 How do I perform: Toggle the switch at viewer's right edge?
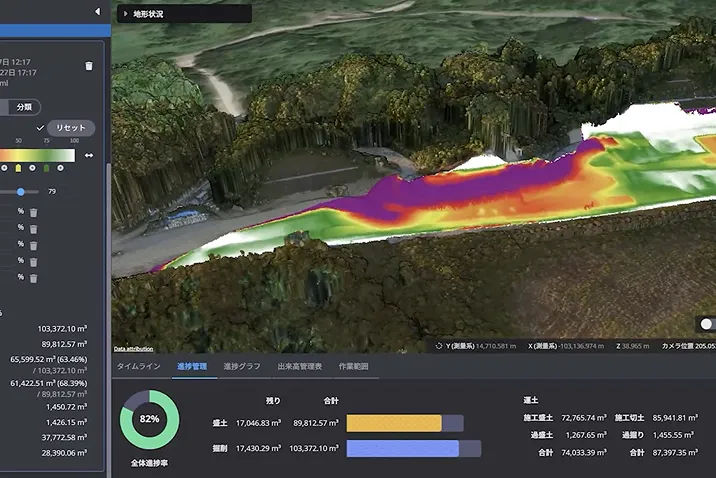point(708,324)
